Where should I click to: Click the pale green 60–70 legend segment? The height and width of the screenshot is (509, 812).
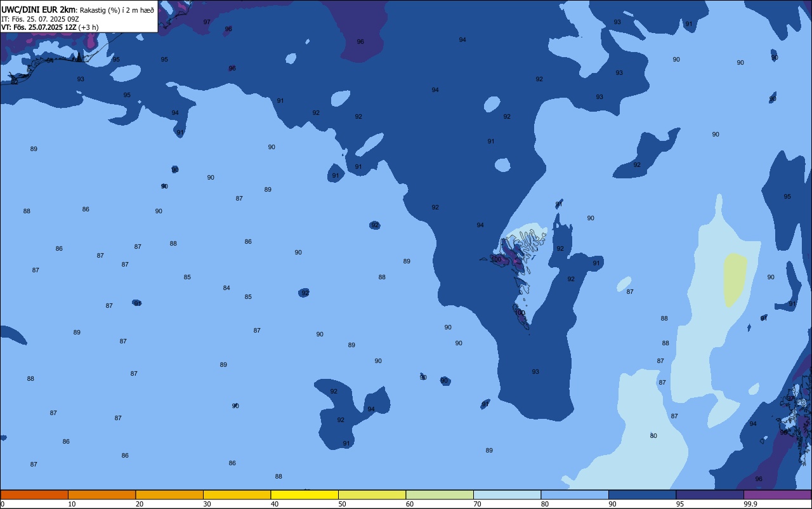(440, 494)
